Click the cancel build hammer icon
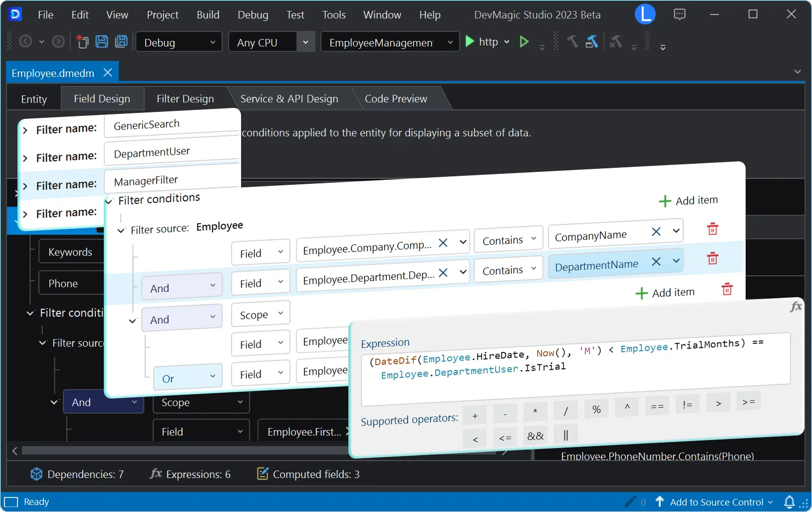The height and width of the screenshot is (512, 812). (615, 42)
